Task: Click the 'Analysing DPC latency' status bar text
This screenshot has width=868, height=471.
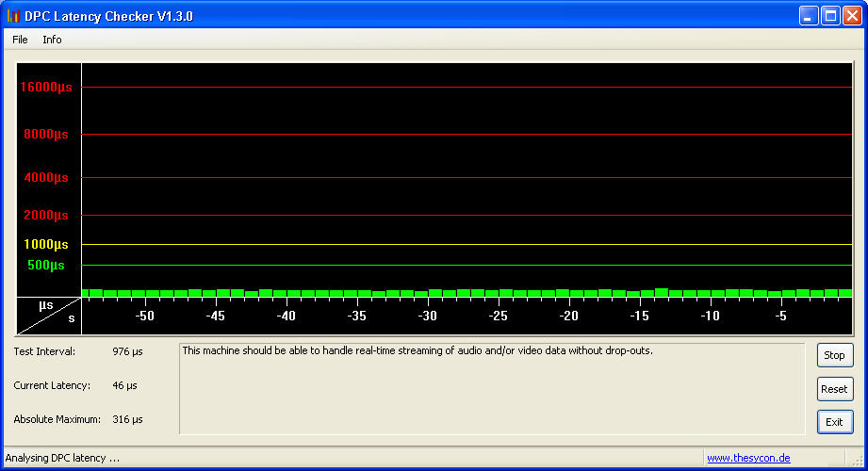Action: tap(62, 458)
